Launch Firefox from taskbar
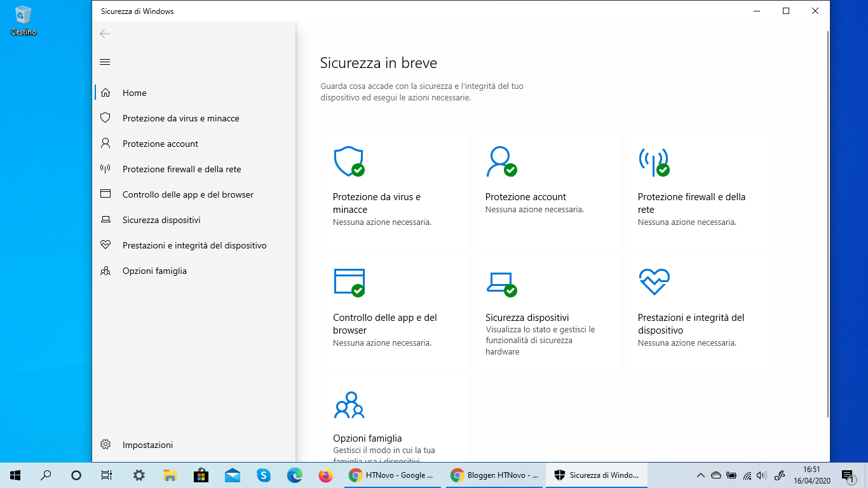Image resolution: width=868 pixels, height=488 pixels. coord(325,475)
